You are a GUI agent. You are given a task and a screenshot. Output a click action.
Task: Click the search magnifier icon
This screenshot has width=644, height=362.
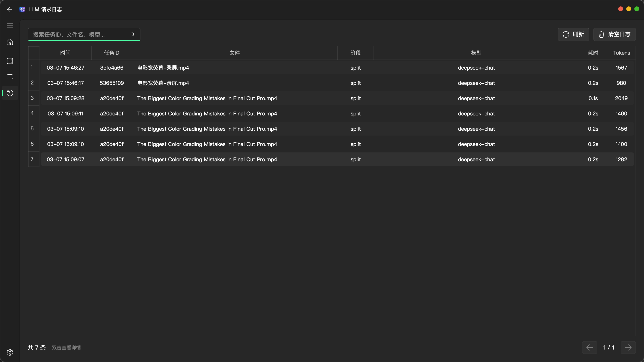click(132, 34)
